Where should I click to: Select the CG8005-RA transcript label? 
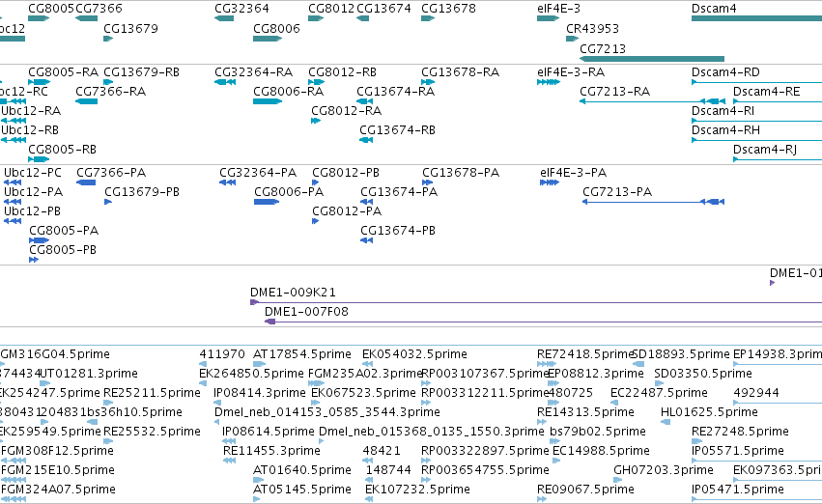point(64,71)
